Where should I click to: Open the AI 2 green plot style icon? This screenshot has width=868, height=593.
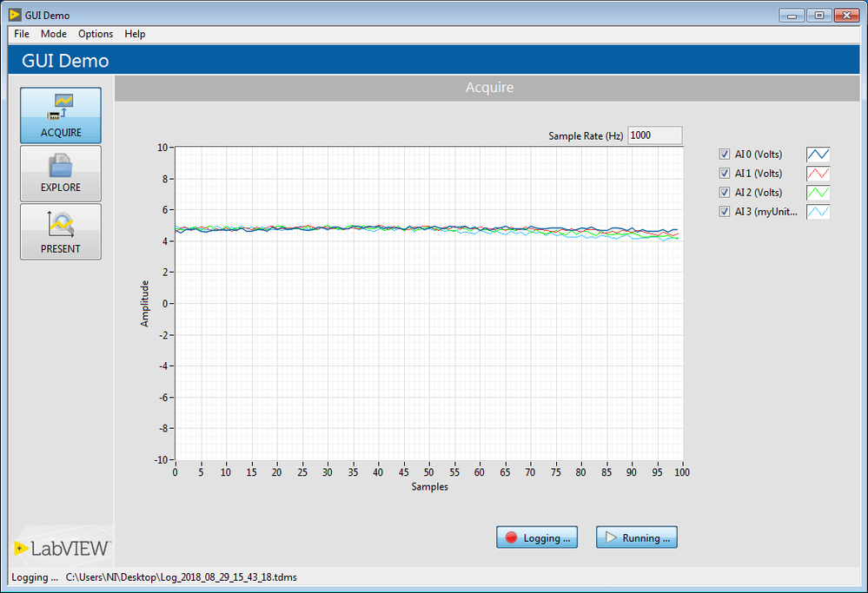(x=818, y=193)
